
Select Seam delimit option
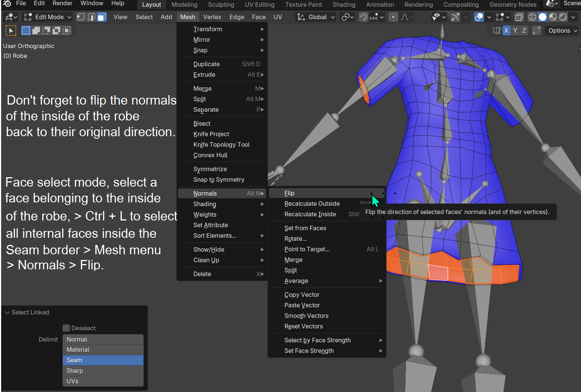click(x=103, y=360)
